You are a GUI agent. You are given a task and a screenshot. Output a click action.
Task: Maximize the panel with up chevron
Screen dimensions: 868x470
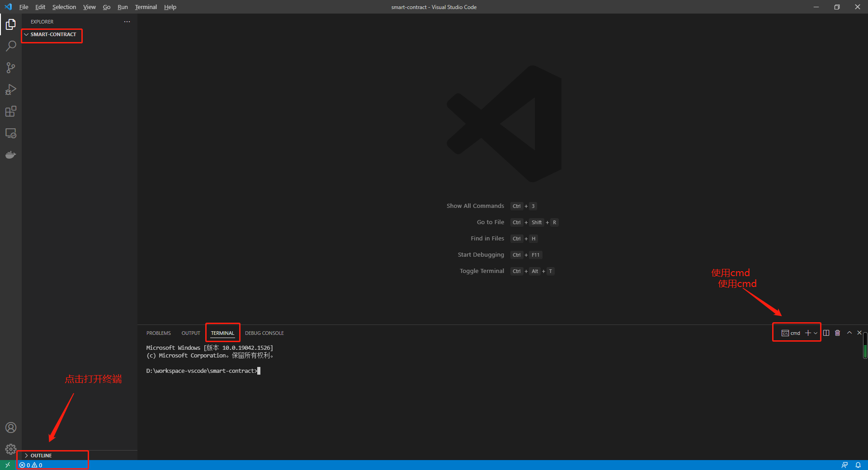[x=849, y=333]
